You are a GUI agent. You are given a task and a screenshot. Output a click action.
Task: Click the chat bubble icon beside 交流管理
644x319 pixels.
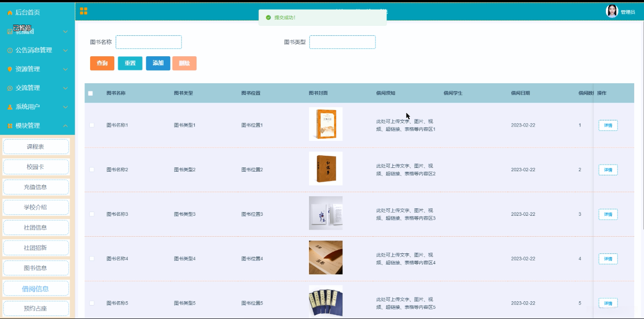[x=10, y=88]
